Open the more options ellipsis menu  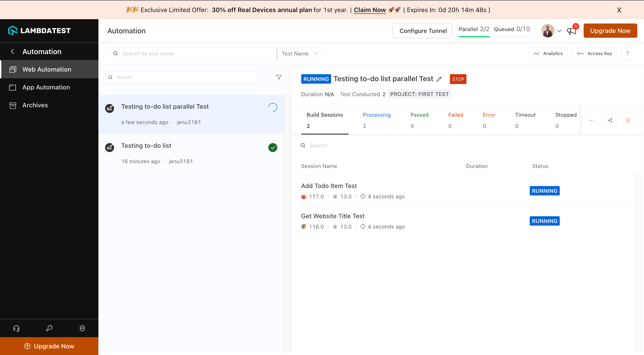591,120
